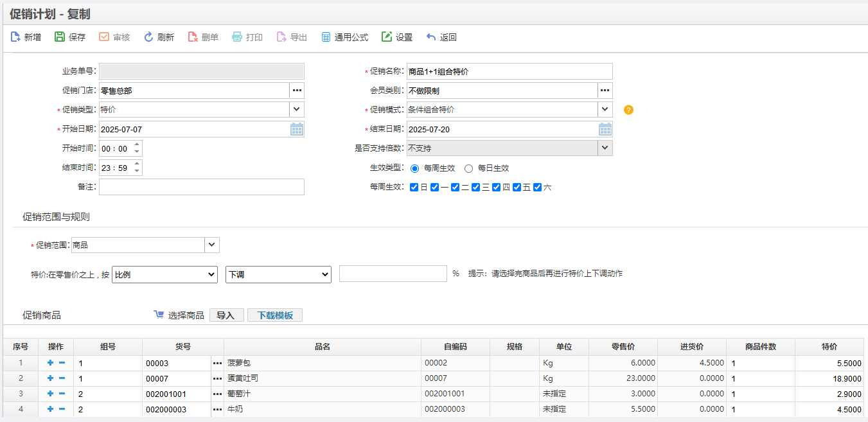Remove the 牛奶 row with minus

[62, 409]
